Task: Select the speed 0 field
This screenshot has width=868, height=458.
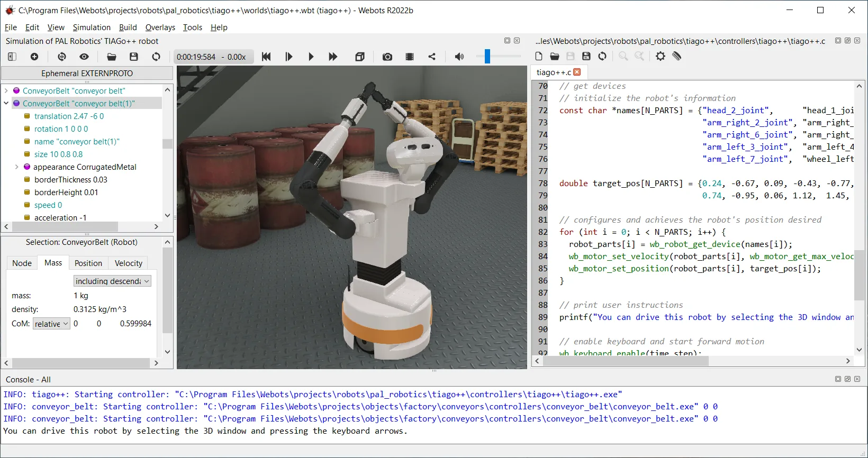Action: coord(48,205)
